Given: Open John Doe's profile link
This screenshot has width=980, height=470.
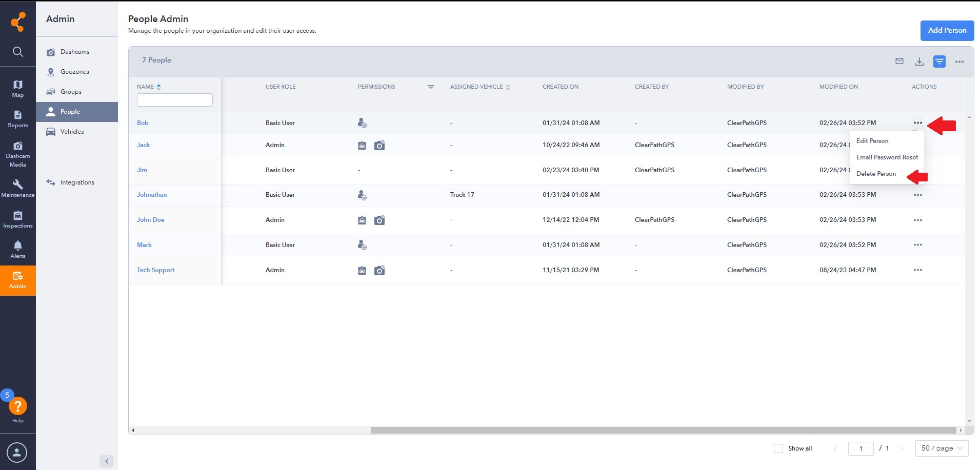Looking at the screenshot, I should [x=151, y=220].
